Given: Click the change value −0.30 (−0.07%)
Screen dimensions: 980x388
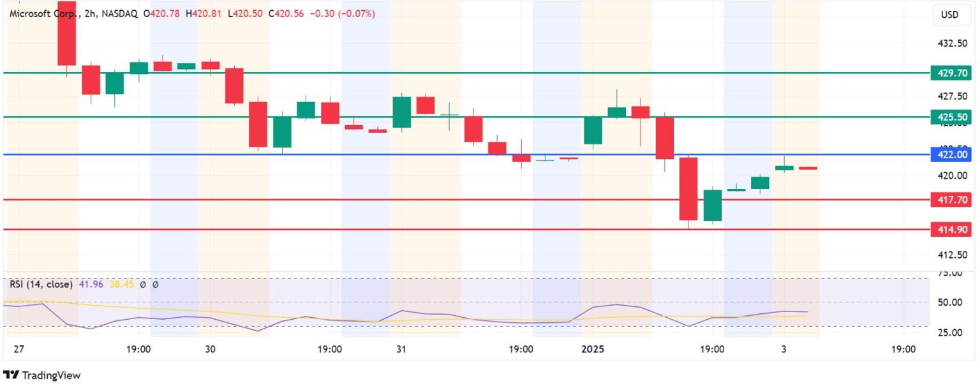Looking at the screenshot, I should point(342,13).
